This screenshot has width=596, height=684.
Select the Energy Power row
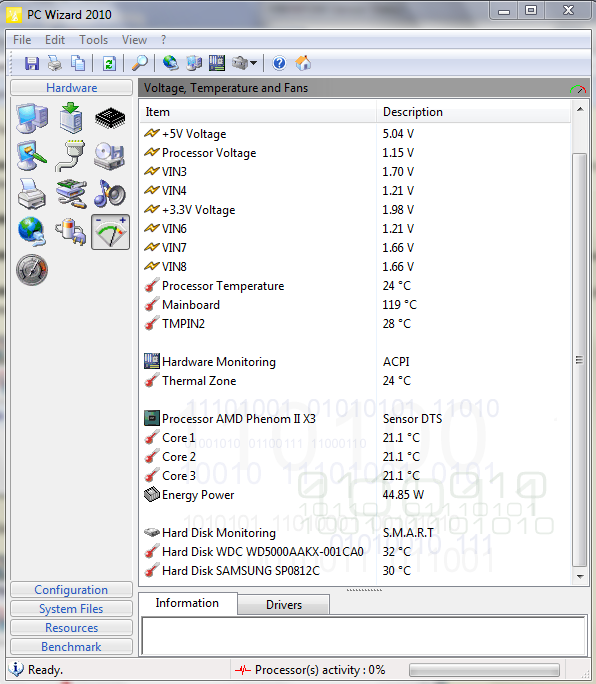click(355, 495)
